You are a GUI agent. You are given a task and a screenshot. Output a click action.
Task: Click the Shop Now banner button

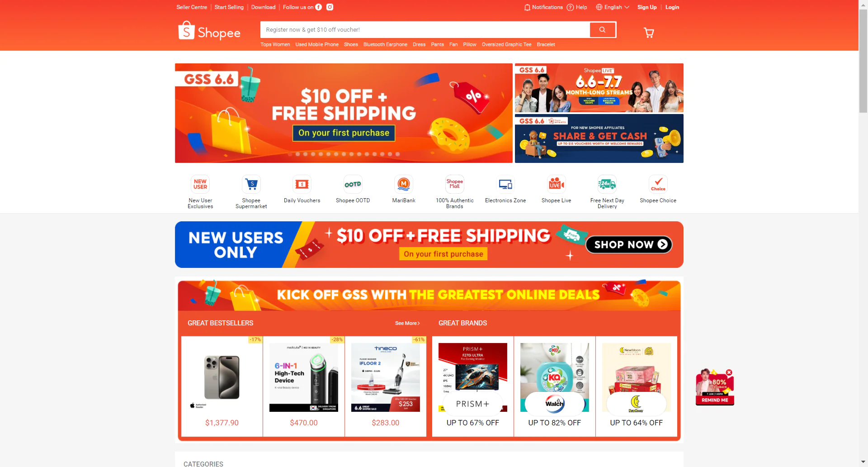point(629,244)
